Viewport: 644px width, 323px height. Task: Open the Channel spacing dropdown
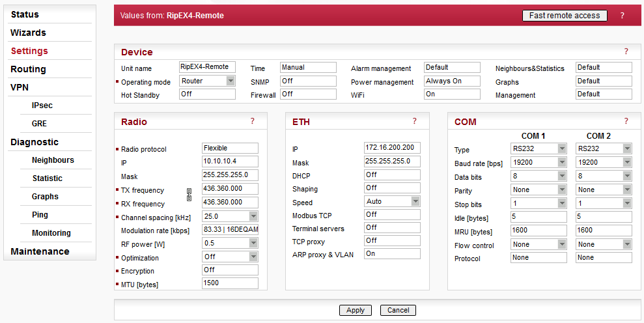pos(230,216)
